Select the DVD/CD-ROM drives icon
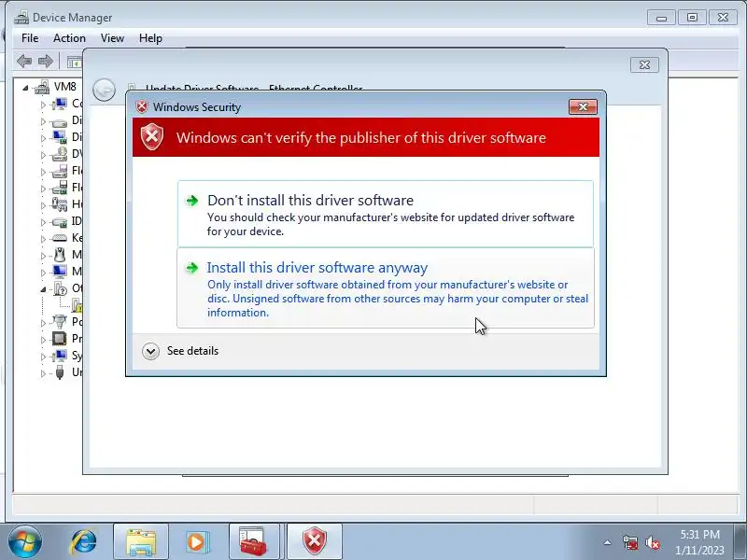 coord(60,154)
